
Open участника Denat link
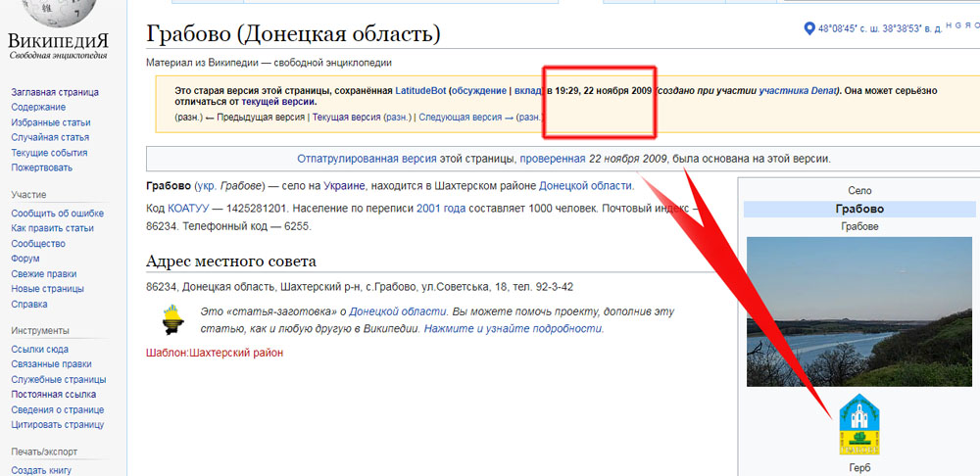[797, 90]
